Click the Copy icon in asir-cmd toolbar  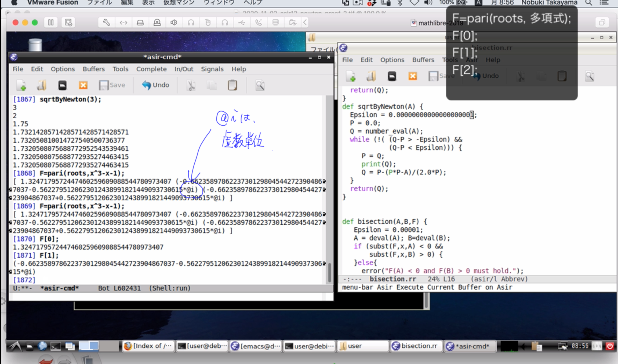coord(212,85)
